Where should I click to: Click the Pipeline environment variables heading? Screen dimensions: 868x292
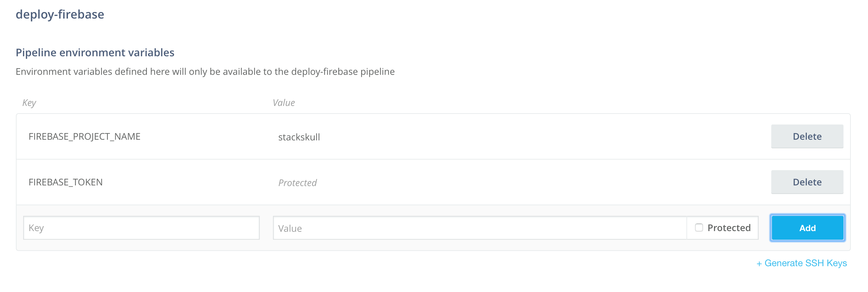[95, 53]
